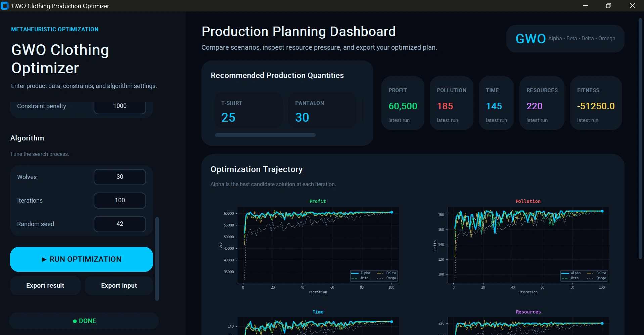Click the play triangle on Run Optimization
This screenshot has width=644, height=335.
click(44, 259)
